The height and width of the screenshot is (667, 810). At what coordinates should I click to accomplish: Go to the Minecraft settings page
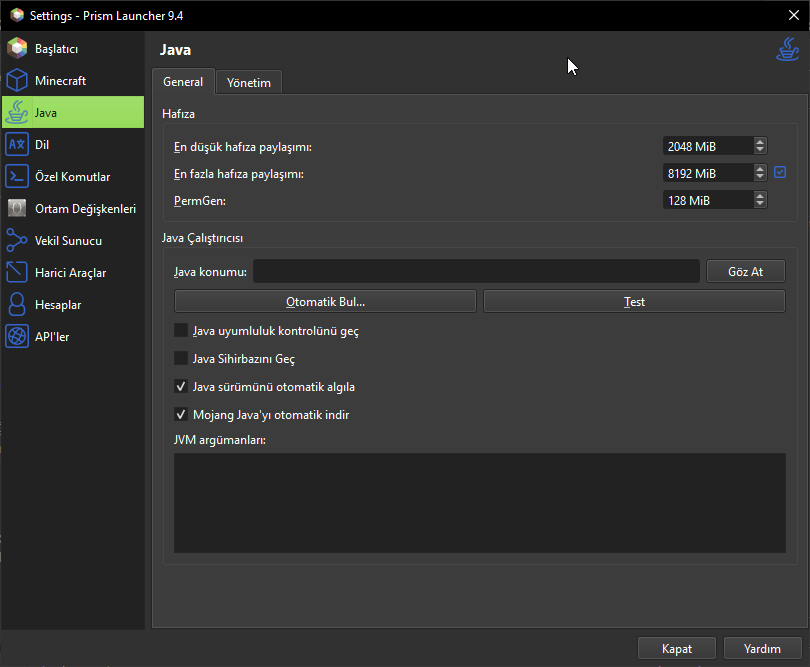point(73,81)
